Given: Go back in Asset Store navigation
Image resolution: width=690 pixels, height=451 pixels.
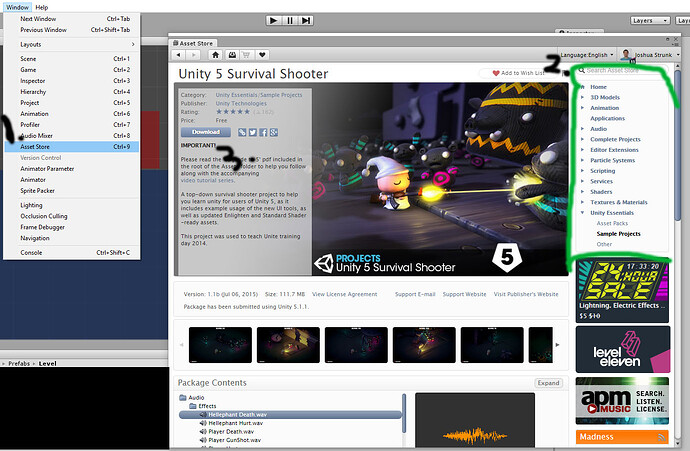Looking at the screenshot, I should click(178, 55).
